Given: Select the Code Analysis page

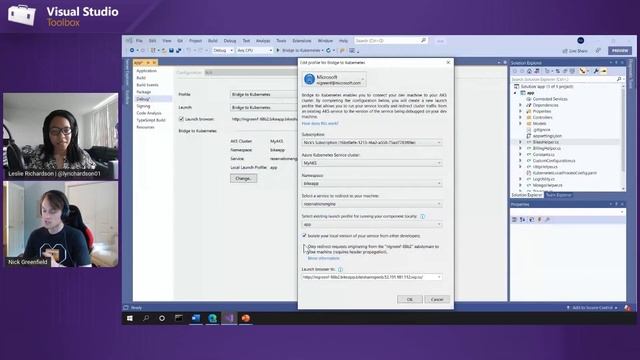Looking at the screenshot, I should click(x=149, y=113).
